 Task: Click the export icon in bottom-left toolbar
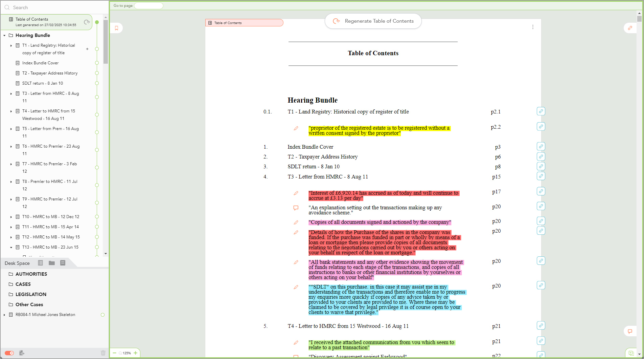(22, 353)
